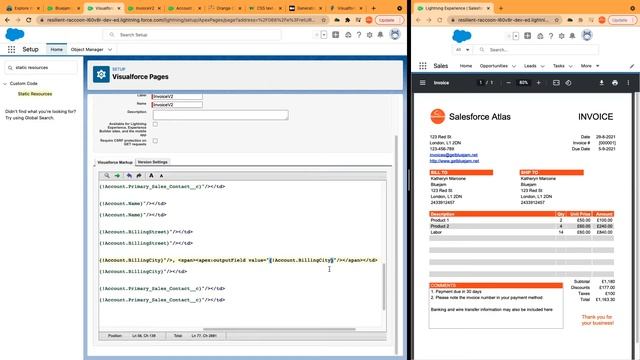Rotate the invoice PDF
Viewport: 640px width, 360px height.
pos(568,83)
